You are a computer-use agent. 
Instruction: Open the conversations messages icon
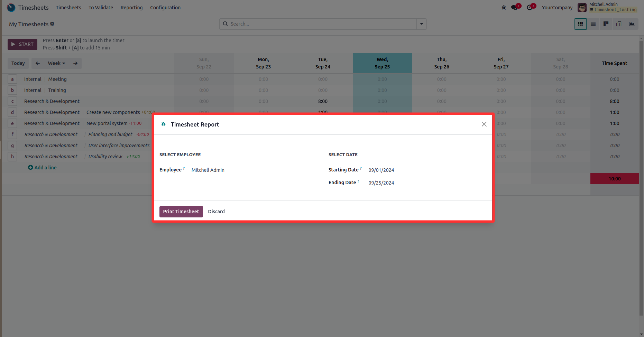tap(515, 8)
